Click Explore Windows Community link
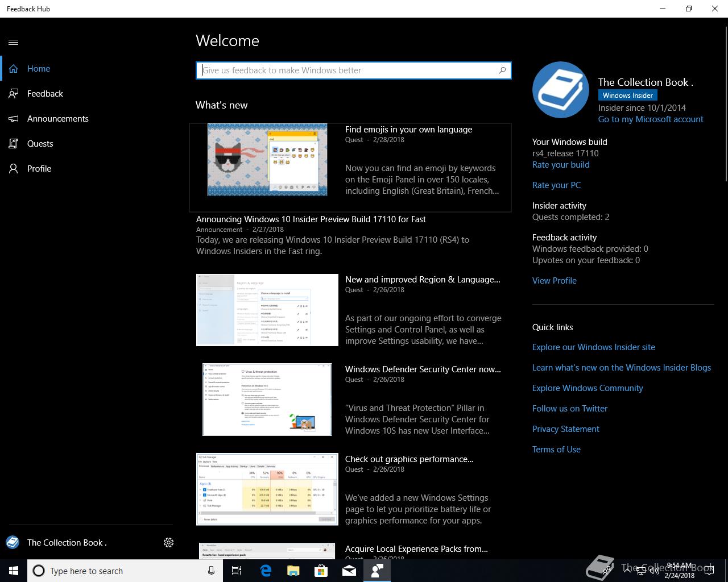This screenshot has height=582, width=728. tap(588, 388)
